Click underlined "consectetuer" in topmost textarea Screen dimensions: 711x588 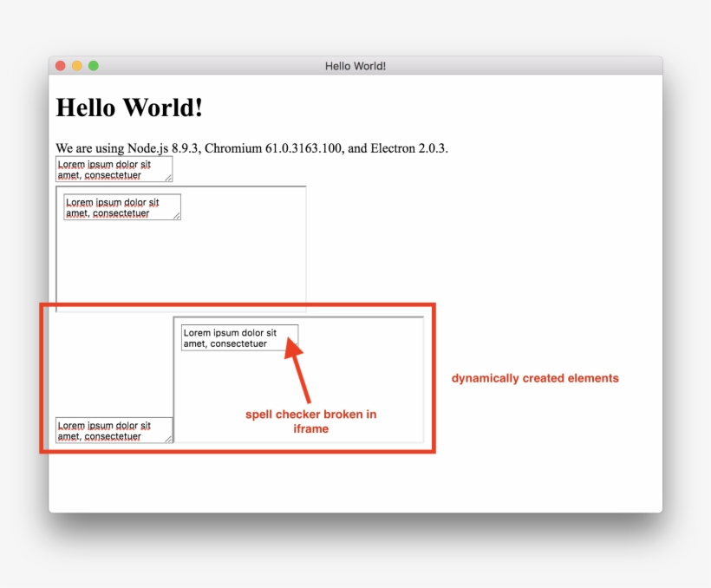click(113, 175)
